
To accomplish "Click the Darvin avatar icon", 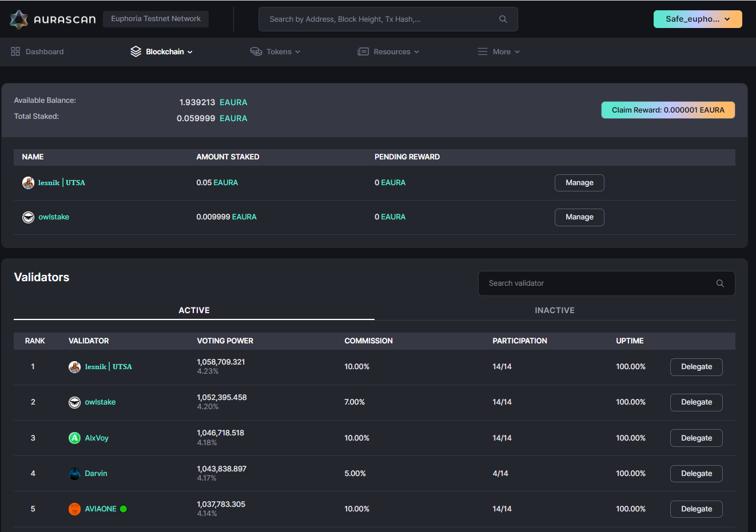I will tap(74, 474).
